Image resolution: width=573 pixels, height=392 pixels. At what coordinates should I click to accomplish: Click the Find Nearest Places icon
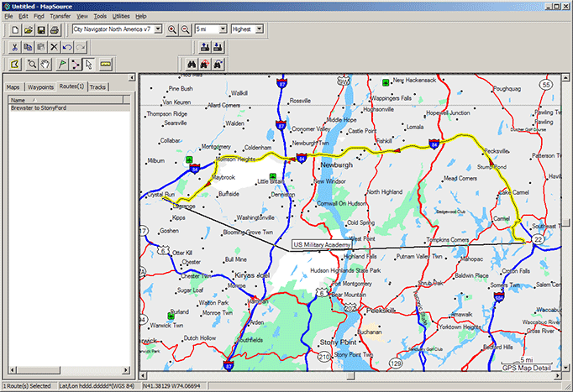click(x=205, y=65)
